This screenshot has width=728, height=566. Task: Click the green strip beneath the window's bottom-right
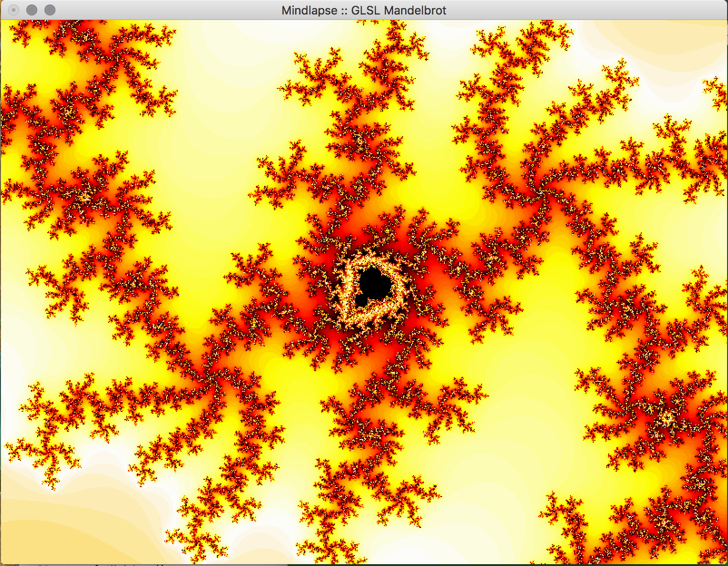tap(545, 565)
